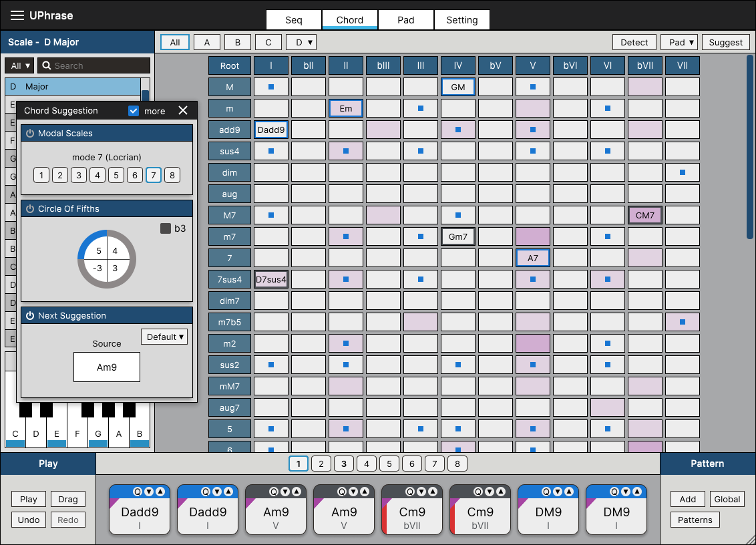Select mode 2 in Modal Scales
The width and height of the screenshot is (756, 545).
click(x=60, y=175)
